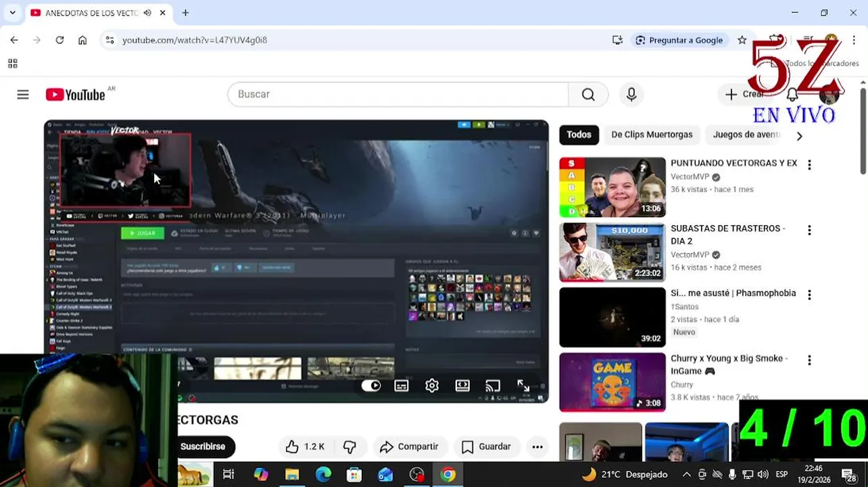868x487 pixels.
Task: Click the YouTube search magnifier button
Action: (x=588, y=95)
